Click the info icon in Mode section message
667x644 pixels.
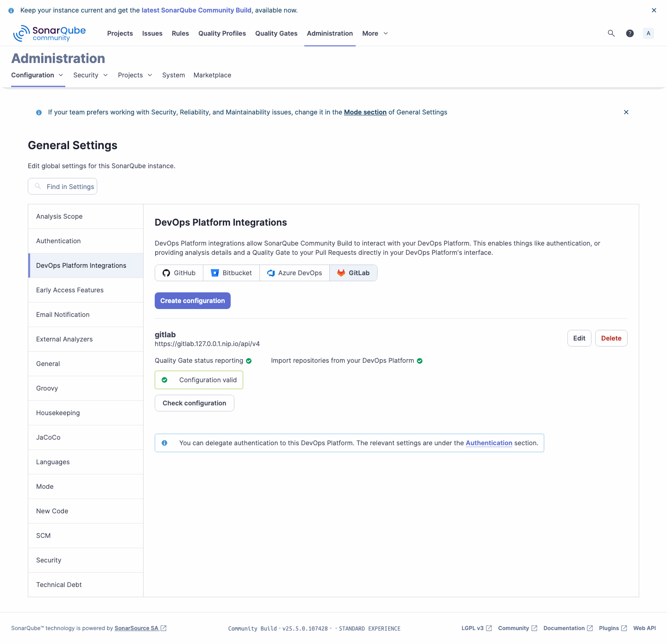39,113
